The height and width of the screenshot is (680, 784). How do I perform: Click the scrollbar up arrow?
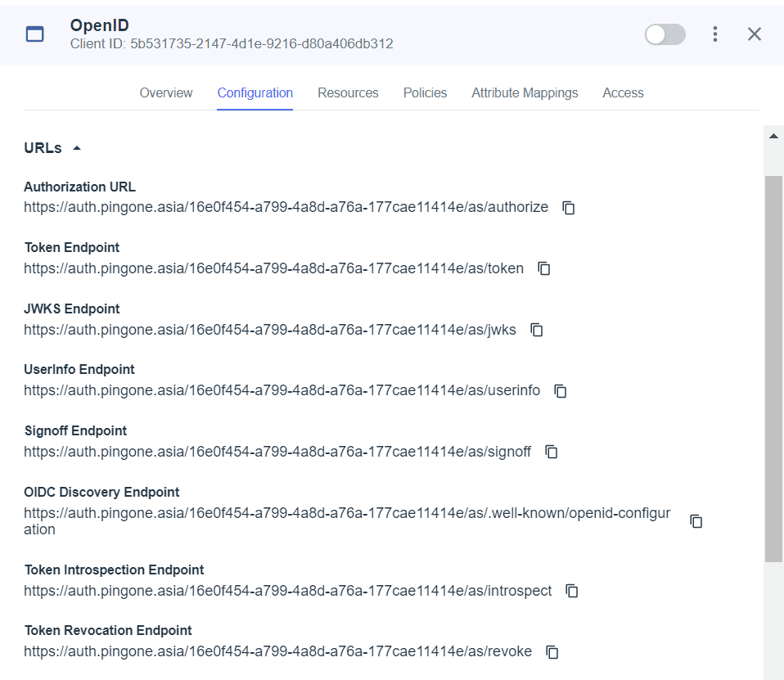[x=773, y=136]
